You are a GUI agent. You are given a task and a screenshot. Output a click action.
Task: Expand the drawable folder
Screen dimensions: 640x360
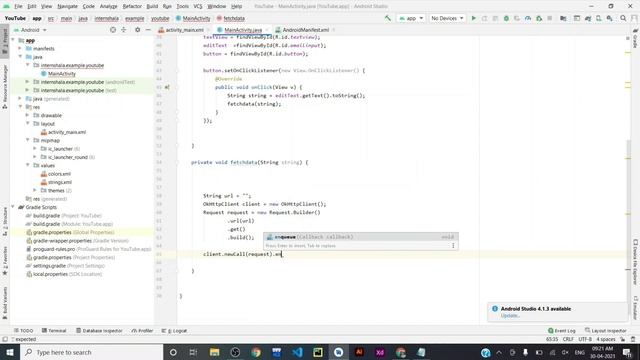pyautogui.click(x=28, y=115)
